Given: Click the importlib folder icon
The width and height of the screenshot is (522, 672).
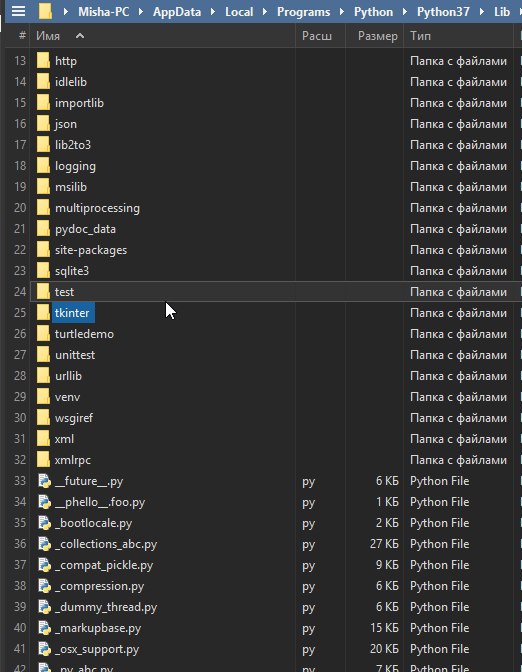Looking at the screenshot, I should click(43, 103).
